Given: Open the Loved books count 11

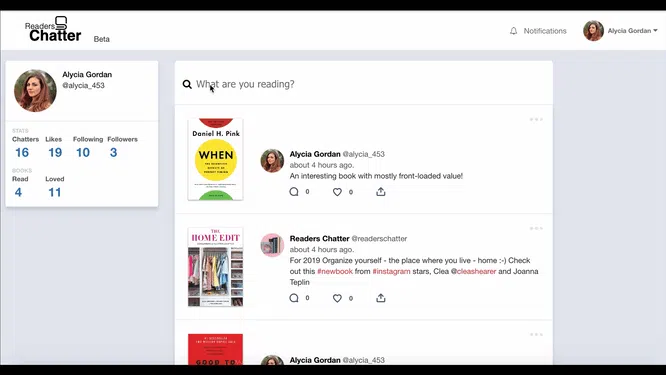Looking at the screenshot, I should pyautogui.click(x=54, y=192).
